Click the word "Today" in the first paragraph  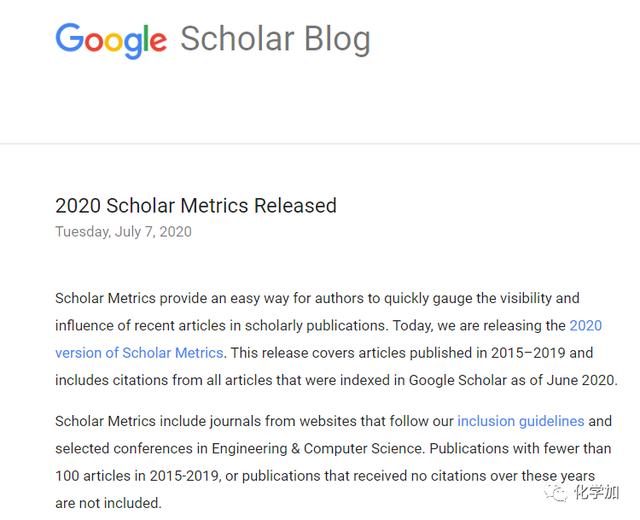413,325
